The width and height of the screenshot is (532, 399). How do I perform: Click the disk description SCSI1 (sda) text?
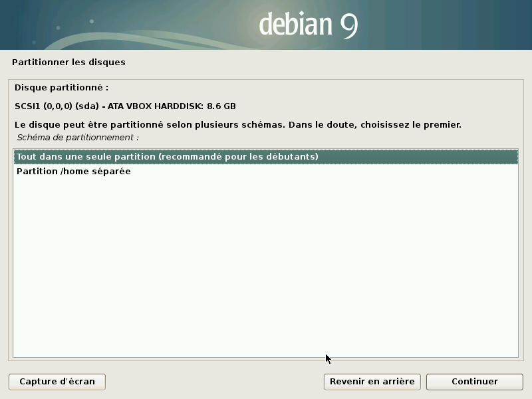[x=126, y=105]
